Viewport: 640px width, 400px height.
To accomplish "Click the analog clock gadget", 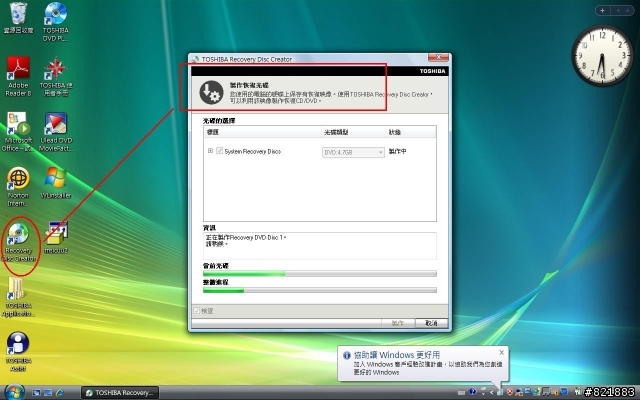I will [602, 56].
